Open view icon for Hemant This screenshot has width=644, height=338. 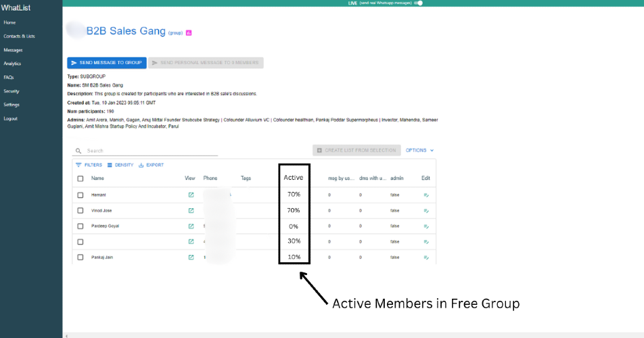point(191,195)
